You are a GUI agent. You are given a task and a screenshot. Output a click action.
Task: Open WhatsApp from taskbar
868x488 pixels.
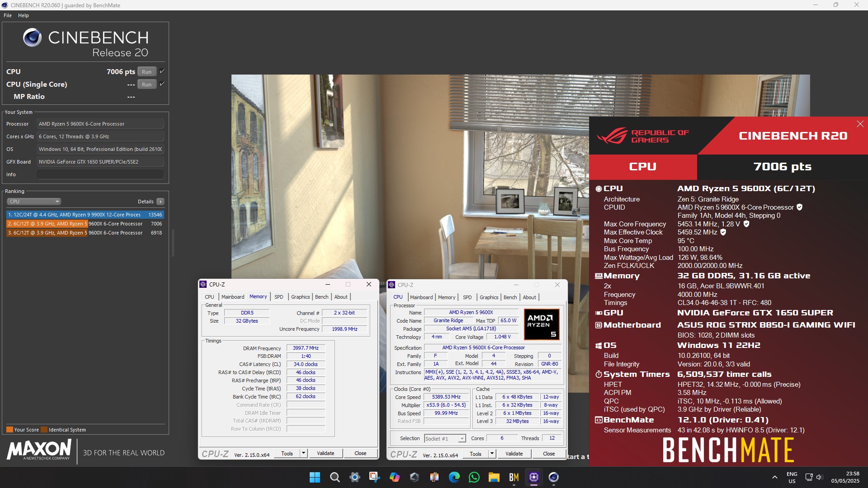474,477
